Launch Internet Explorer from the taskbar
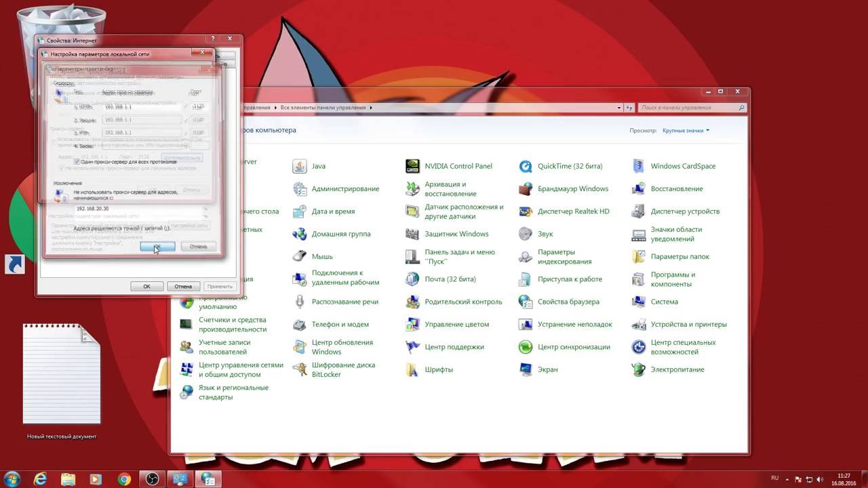868x488 pixels. 41,479
